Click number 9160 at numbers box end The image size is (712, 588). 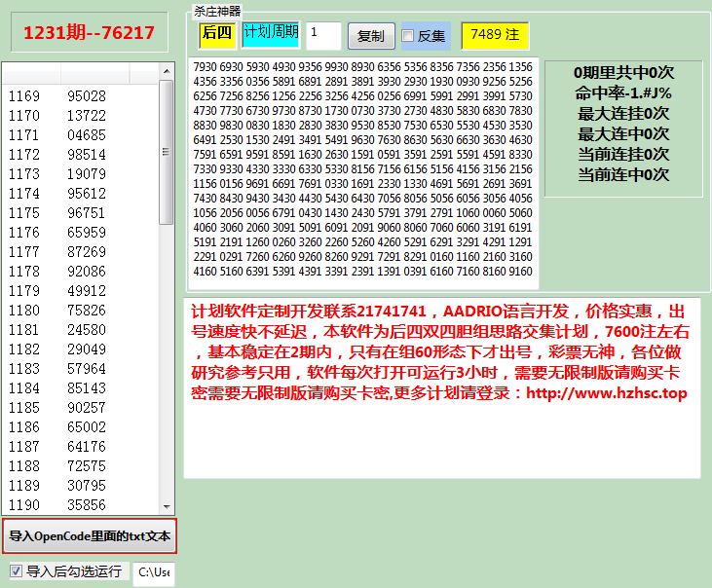(x=520, y=272)
